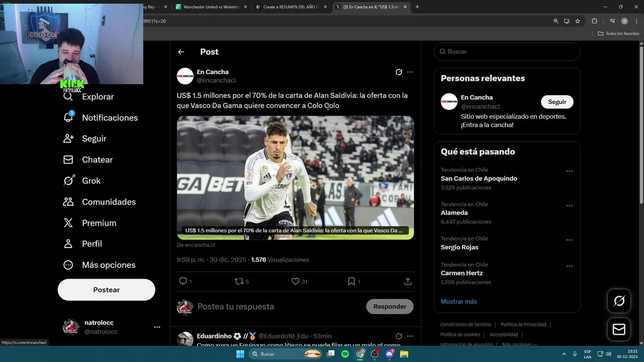The image size is (644, 362).
Task: Click the zoom magnifier in address bar
Action: [556, 21]
